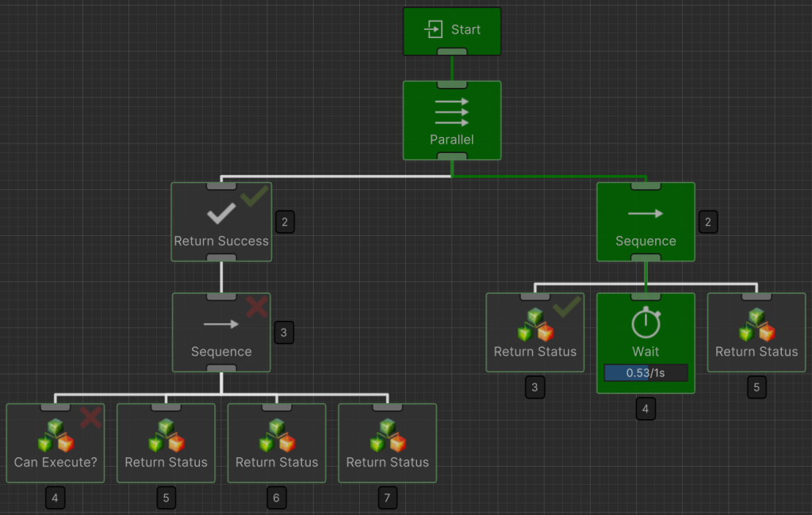Click the red X status mark on Can Execute?
Viewport: 812px width, 515px height.
pyautogui.click(x=90, y=418)
